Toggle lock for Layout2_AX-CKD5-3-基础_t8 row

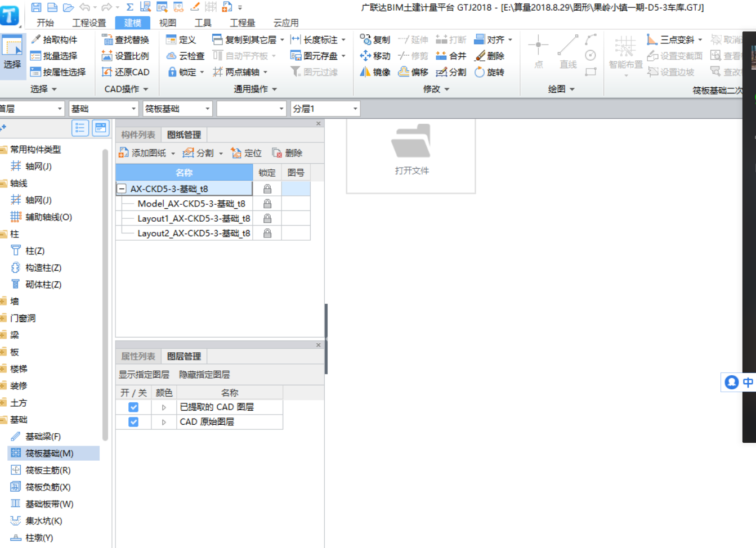click(267, 233)
